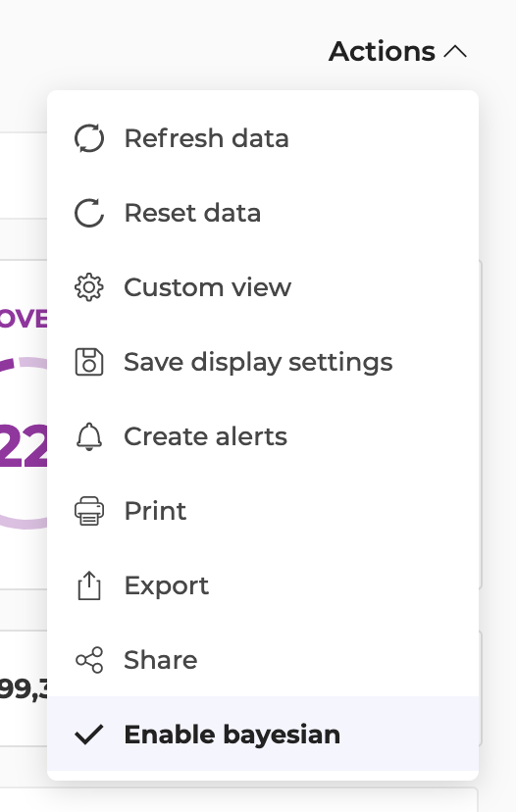
Task: Disable the Enable bayesian option
Action: point(263,734)
